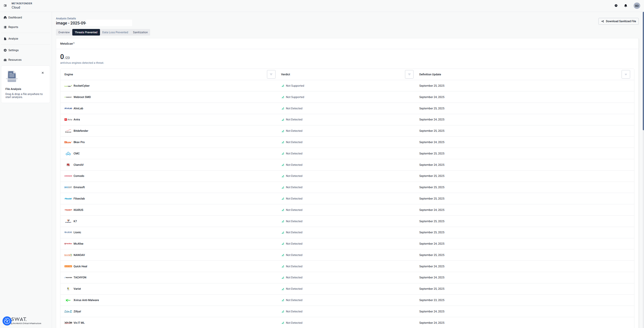
Task: Open the Definition Update column filter
Action: [626, 74]
